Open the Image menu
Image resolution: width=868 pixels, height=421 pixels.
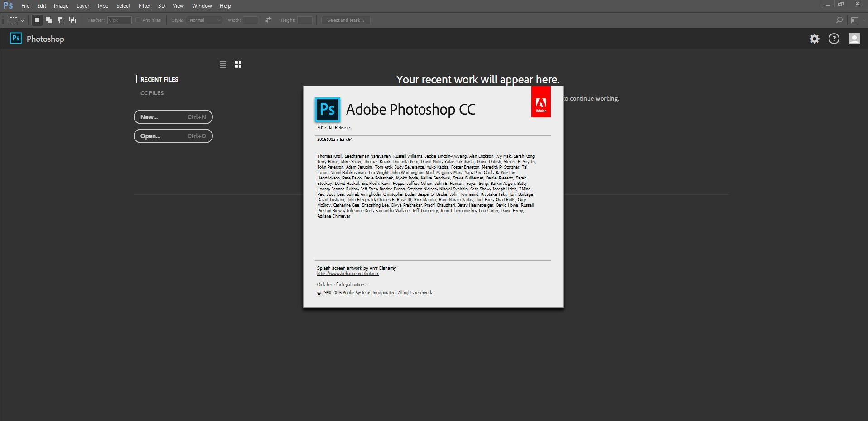coord(61,6)
